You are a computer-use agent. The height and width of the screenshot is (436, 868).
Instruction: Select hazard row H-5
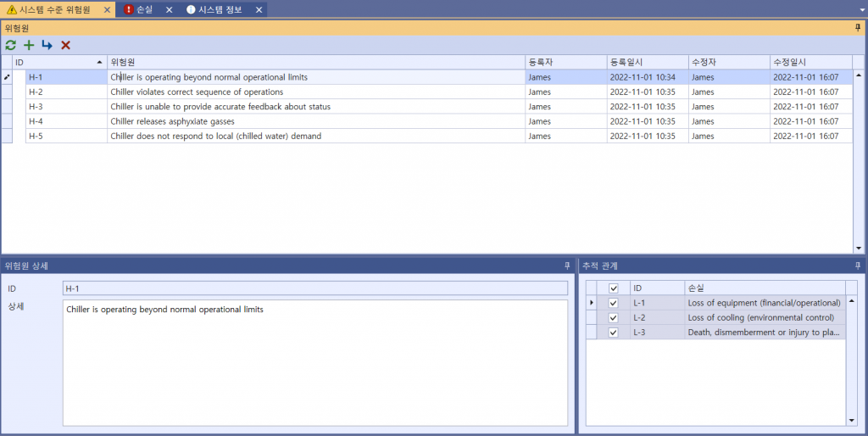click(426, 136)
